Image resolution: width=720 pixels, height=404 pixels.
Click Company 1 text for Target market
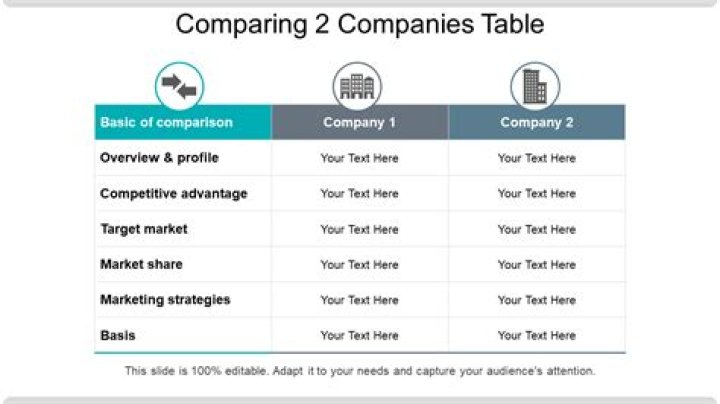tap(359, 230)
